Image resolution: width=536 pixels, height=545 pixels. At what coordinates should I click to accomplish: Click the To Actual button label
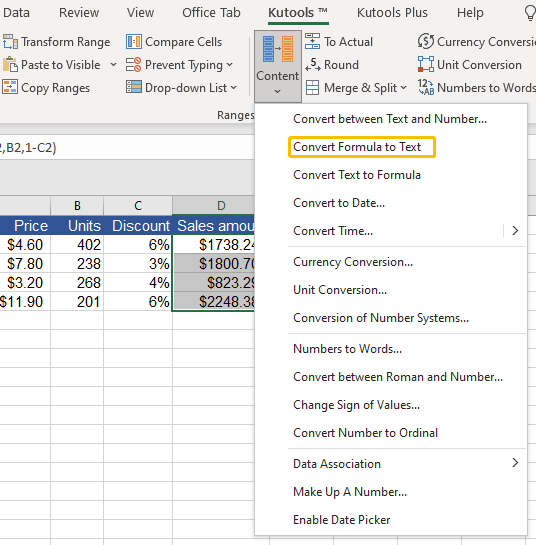click(x=348, y=42)
